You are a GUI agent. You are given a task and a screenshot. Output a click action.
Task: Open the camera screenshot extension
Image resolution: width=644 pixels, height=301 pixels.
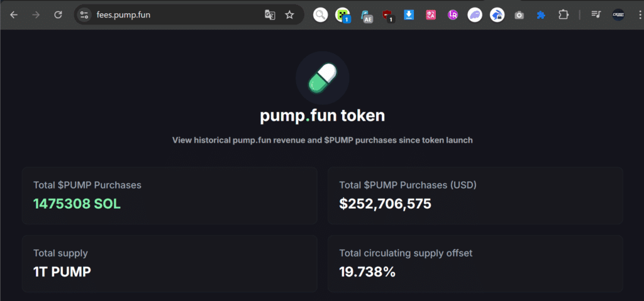click(519, 15)
